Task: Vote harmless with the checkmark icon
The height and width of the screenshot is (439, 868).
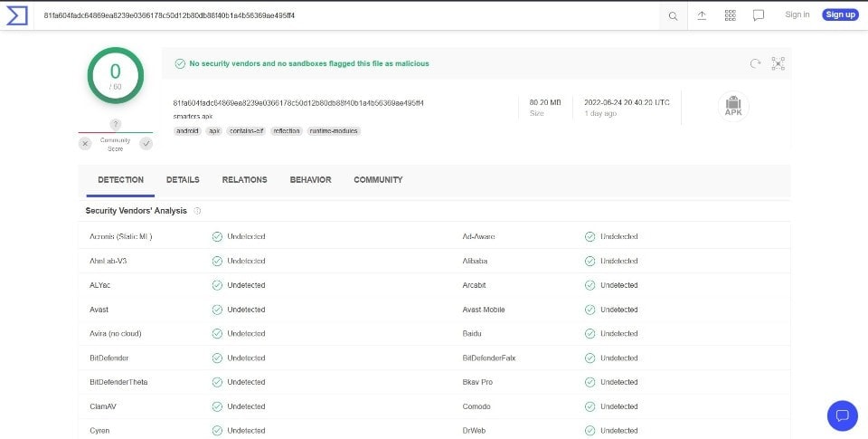Action: (x=146, y=144)
